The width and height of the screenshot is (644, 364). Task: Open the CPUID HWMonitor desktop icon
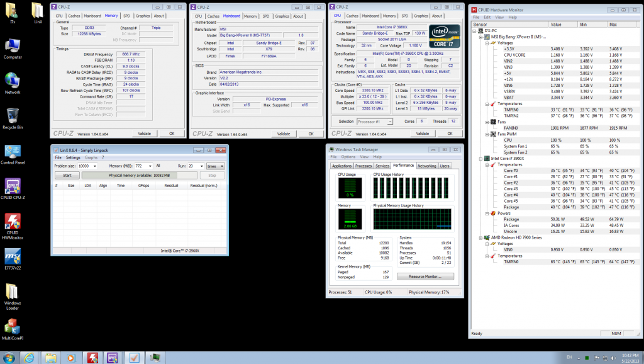[x=13, y=222]
